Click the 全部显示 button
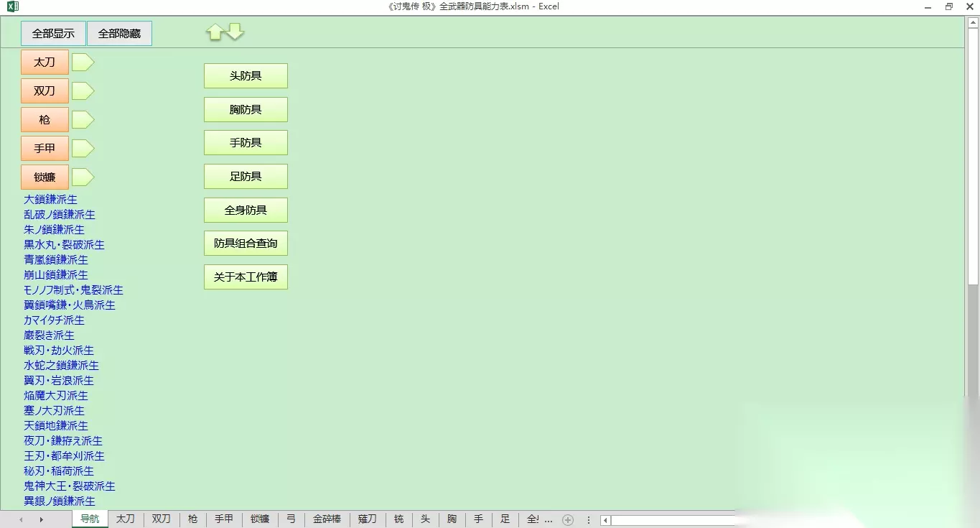The width and height of the screenshot is (980, 528). (53, 34)
